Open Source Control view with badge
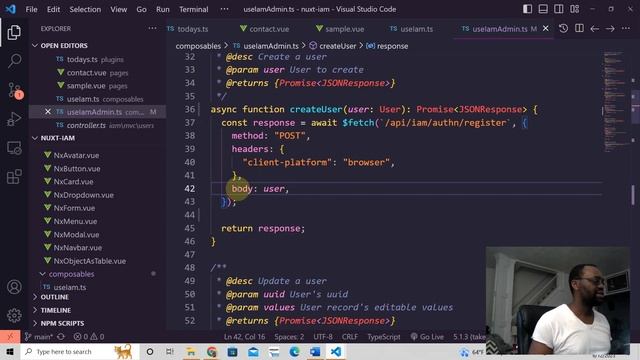Viewport: 640px width, 360px height. coord(15,90)
